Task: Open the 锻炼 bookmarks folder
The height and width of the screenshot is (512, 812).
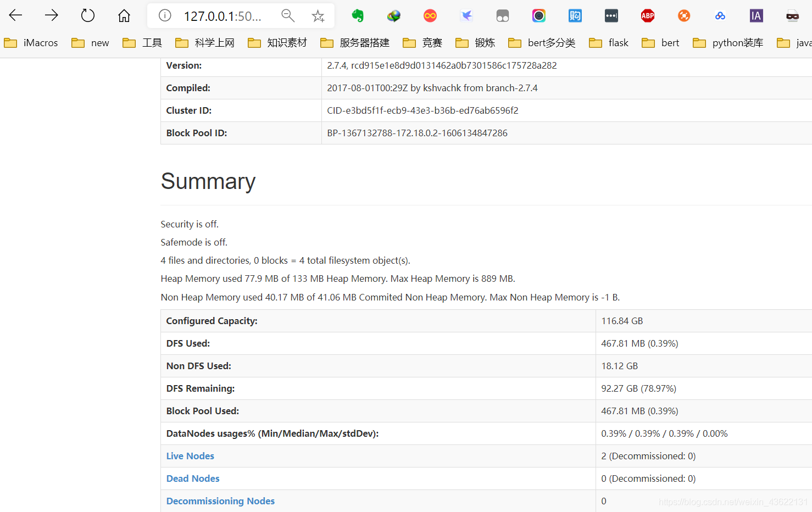Action: pos(475,43)
